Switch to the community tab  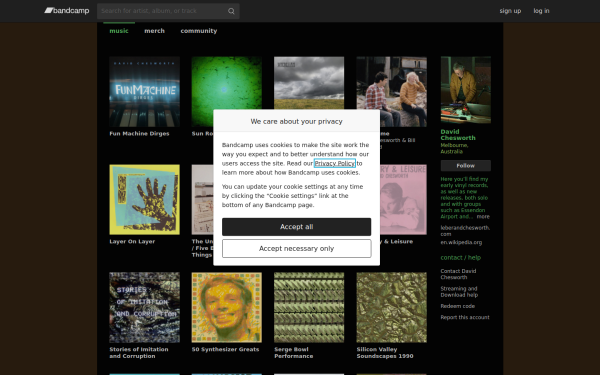point(199,31)
